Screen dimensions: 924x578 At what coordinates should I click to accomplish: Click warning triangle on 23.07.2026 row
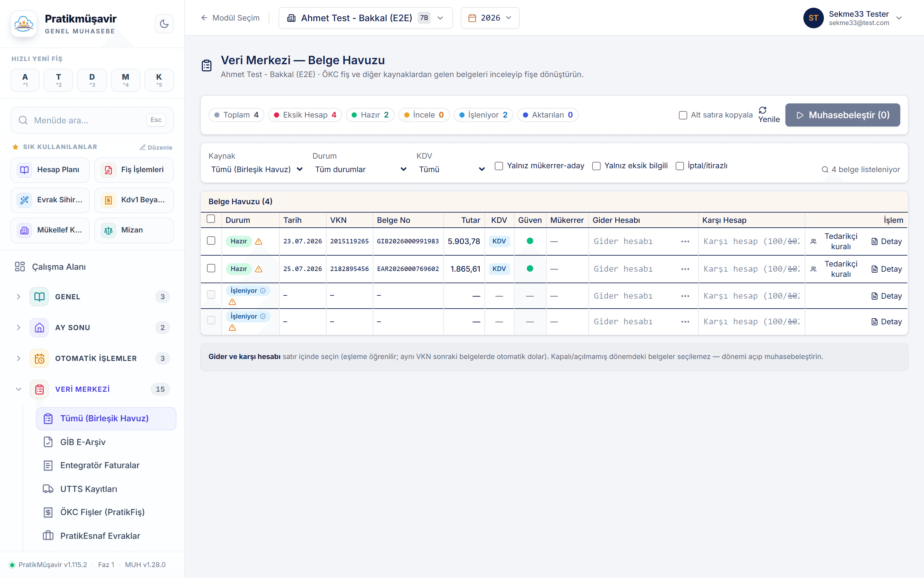tap(259, 241)
